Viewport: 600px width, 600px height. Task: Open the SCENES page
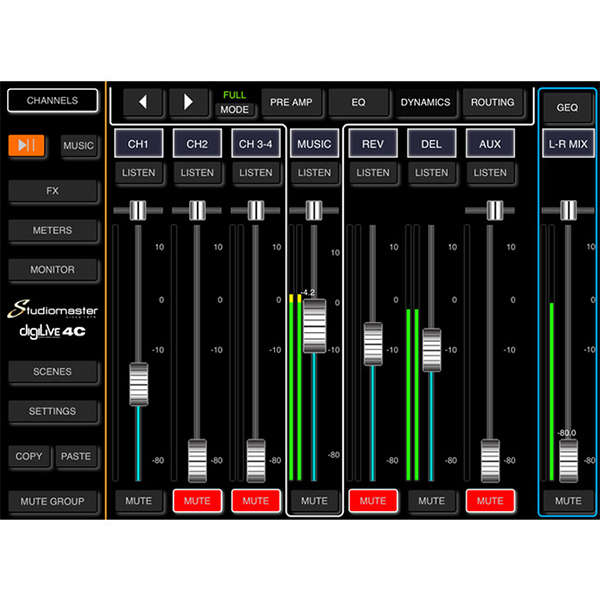click(52, 372)
